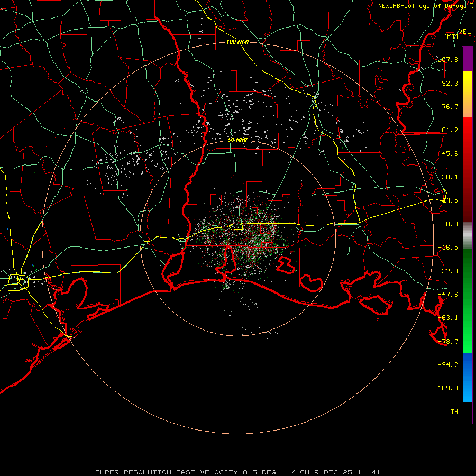Pick the green segment of color bar

click(x=467, y=301)
